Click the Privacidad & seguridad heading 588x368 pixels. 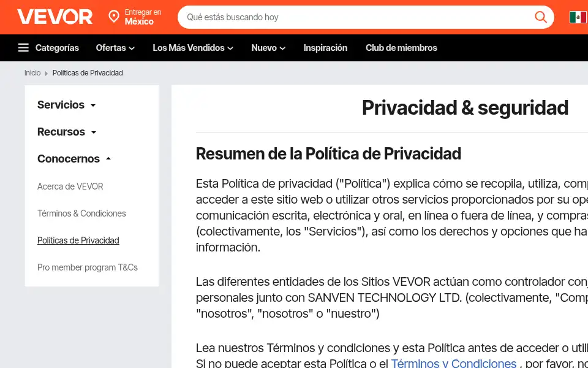[465, 108]
